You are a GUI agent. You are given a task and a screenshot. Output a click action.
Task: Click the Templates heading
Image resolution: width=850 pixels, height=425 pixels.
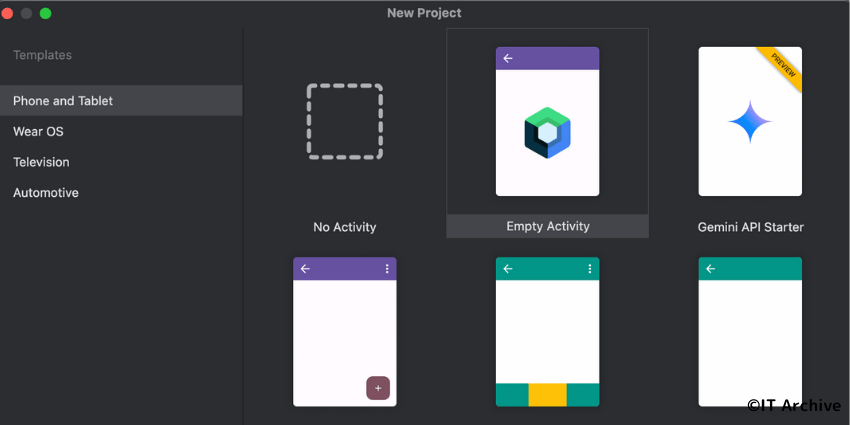42,55
